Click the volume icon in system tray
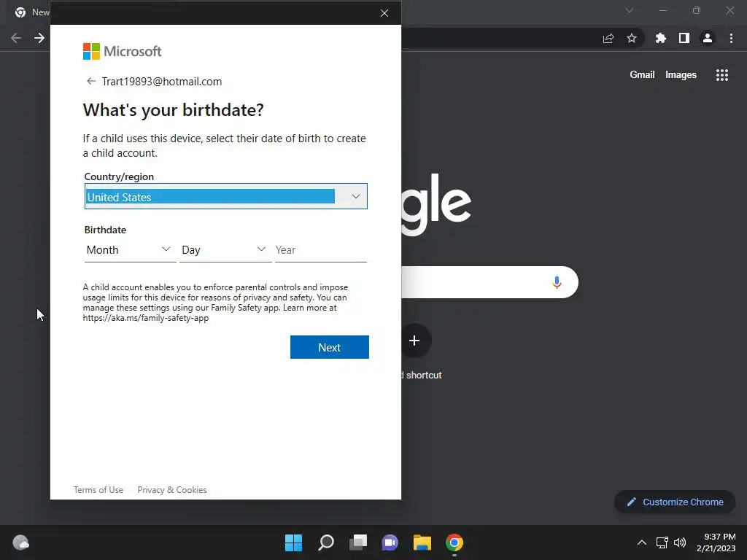This screenshot has width=747, height=560. pyautogui.click(x=680, y=542)
